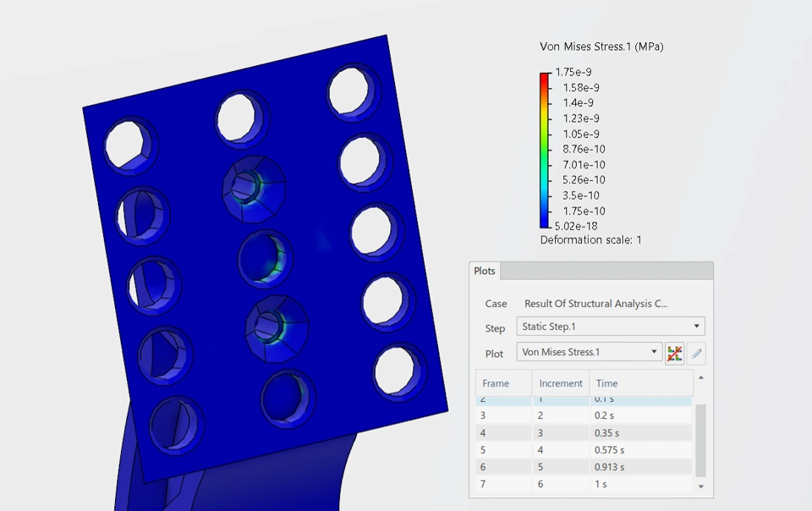Click the Von Mises Stress.1 (MPa) legend title
Viewport: 812px width, 511px height.
(x=601, y=47)
